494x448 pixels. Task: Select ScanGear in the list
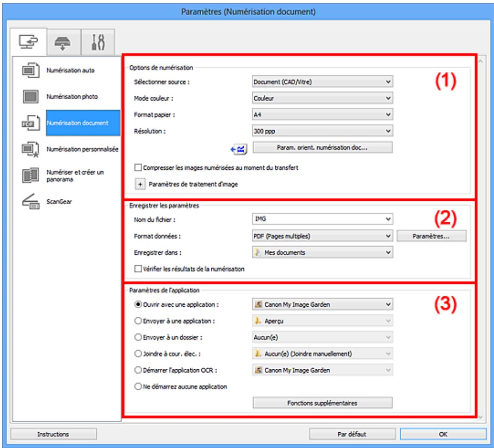[x=59, y=201]
